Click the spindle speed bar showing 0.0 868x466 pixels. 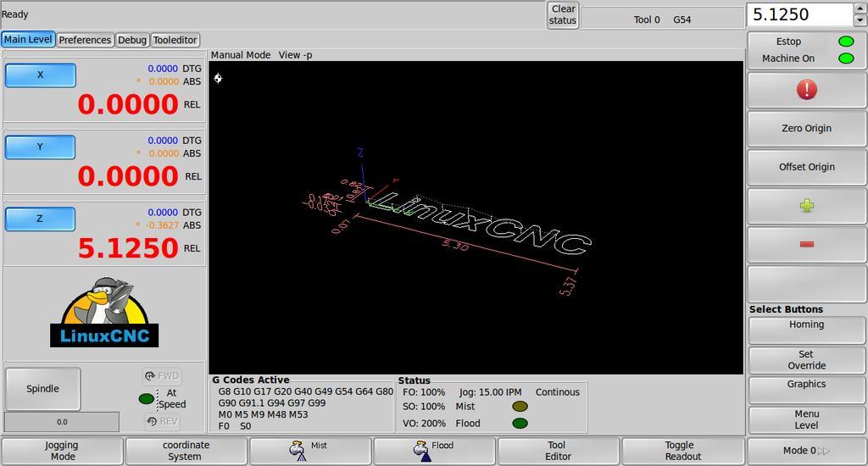point(61,422)
